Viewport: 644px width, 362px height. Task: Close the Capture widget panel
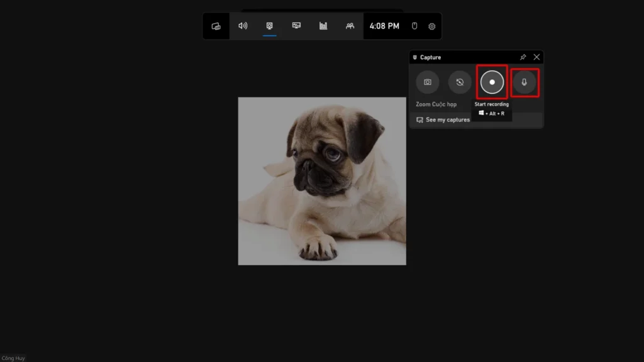(536, 57)
